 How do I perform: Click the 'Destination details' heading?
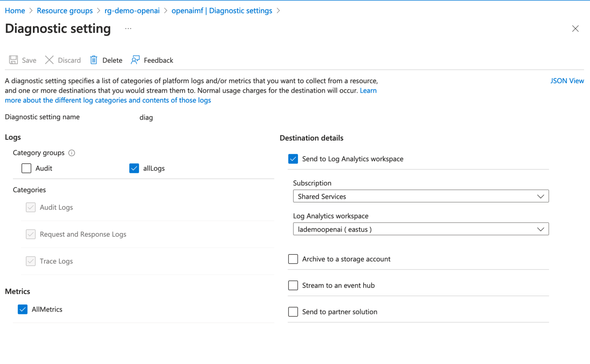coord(311,138)
